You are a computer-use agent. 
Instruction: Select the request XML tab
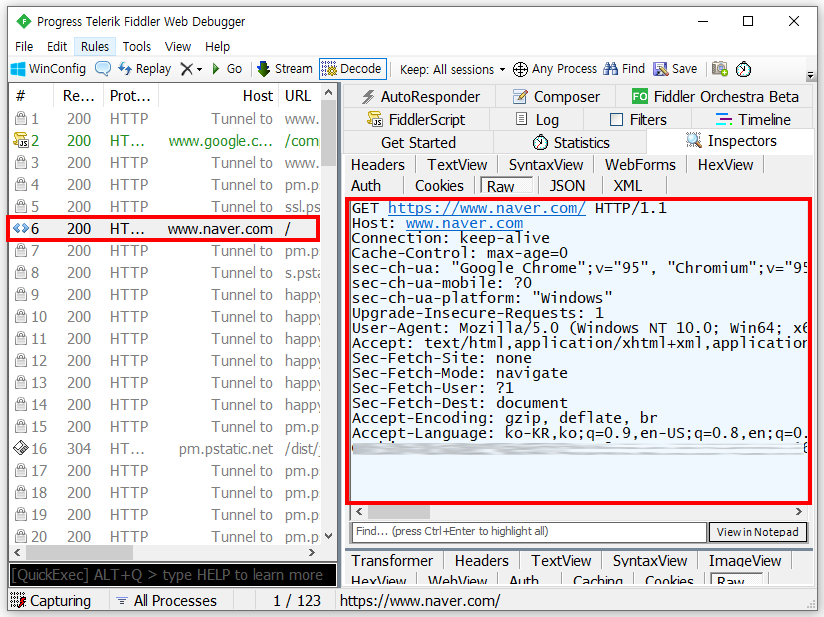[627, 186]
